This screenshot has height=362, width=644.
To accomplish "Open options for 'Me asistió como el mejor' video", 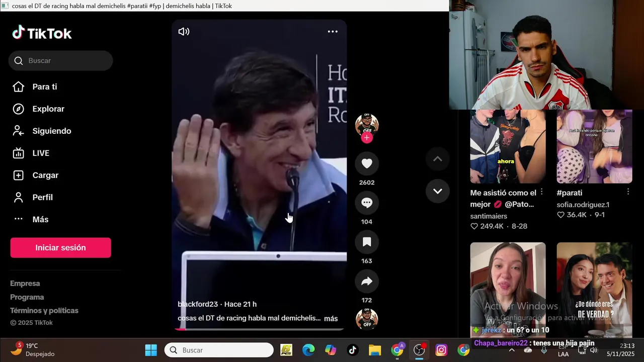I will 542,192.
